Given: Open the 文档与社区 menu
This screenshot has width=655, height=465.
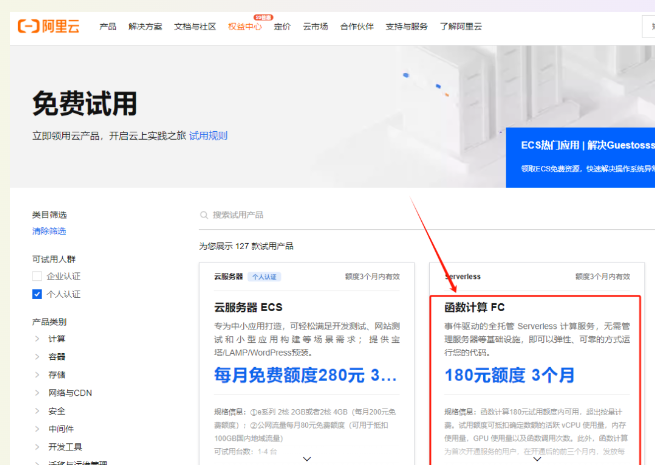Looking at the screenshot, I should point(195,27).
